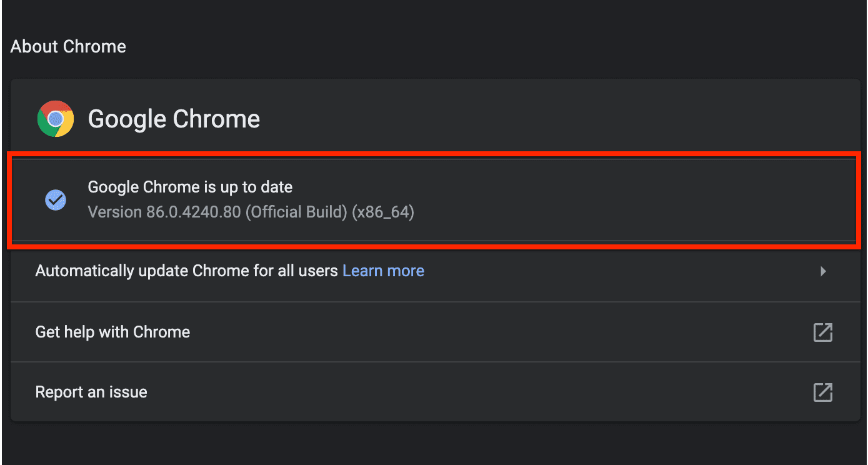868x465 pixels.
Task: Click the word Google in the product title
Action: tap(127, 119)
